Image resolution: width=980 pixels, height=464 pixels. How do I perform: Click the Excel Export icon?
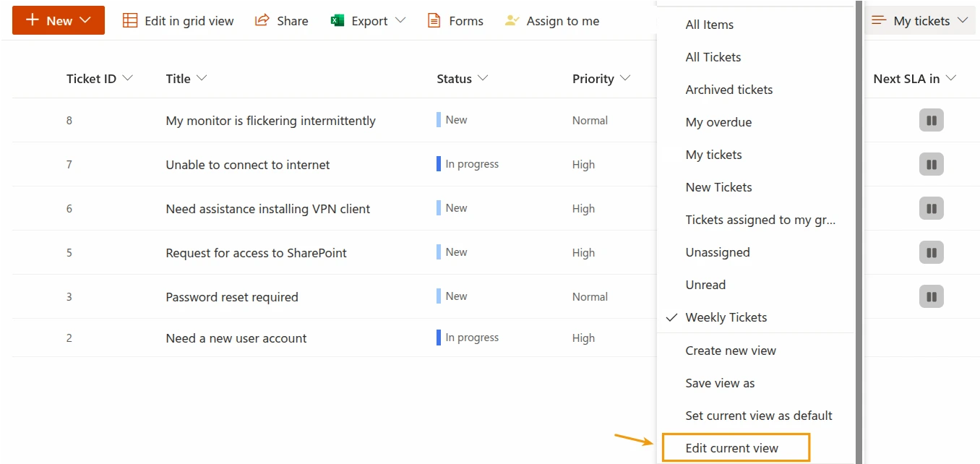(x=338, y=21)
